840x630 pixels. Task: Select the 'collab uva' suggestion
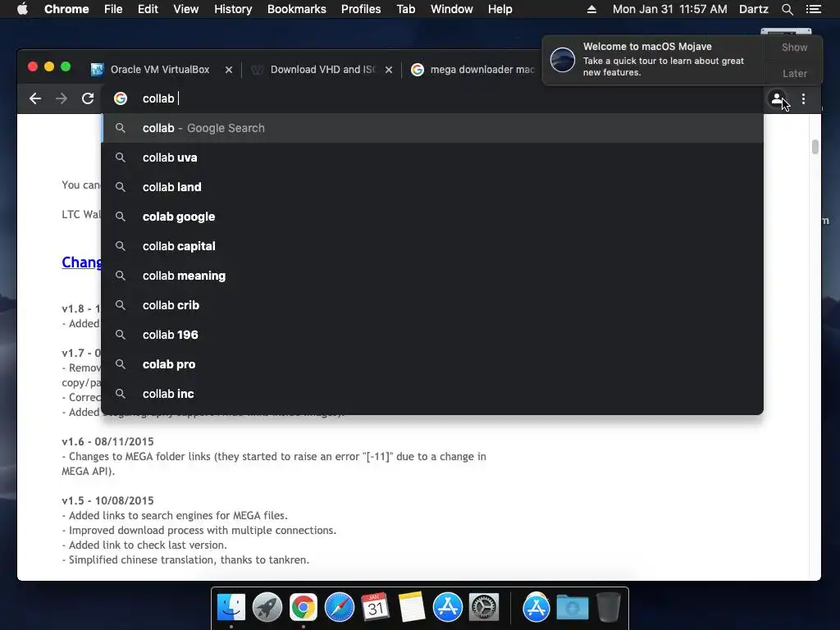pyautogui.click(x=432, y=157)
